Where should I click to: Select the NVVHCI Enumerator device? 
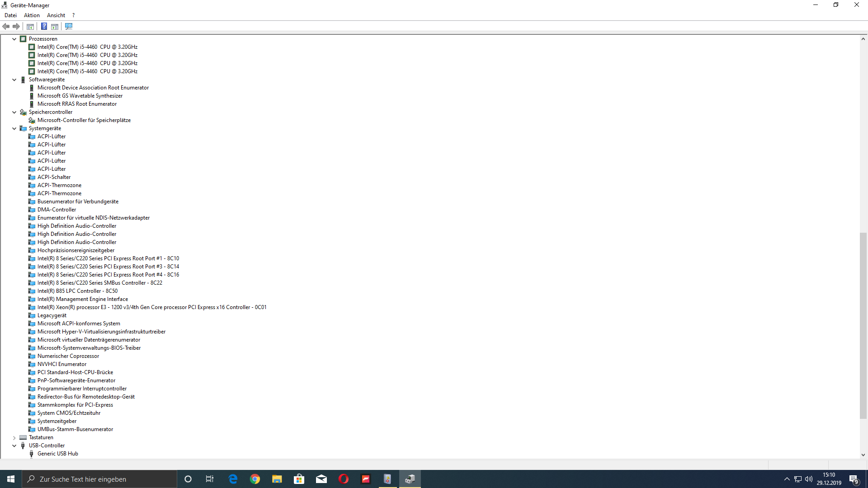[x=62, y=364]
